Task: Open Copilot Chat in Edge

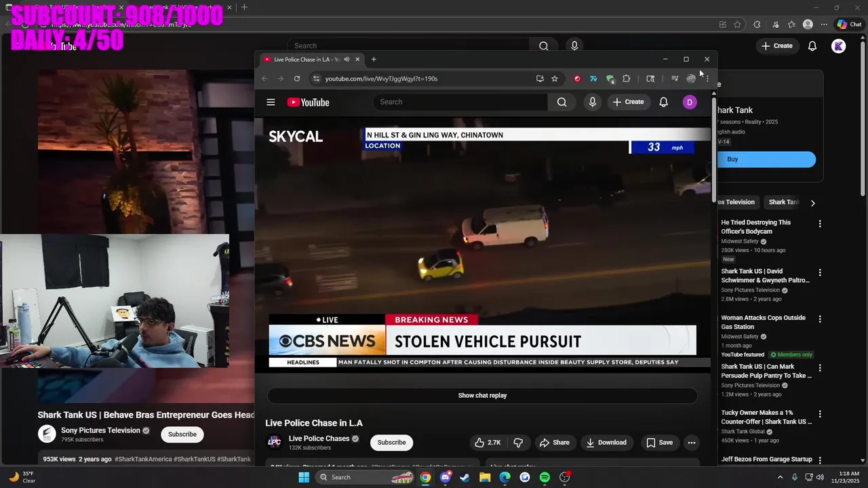Action: pos(849,24)
